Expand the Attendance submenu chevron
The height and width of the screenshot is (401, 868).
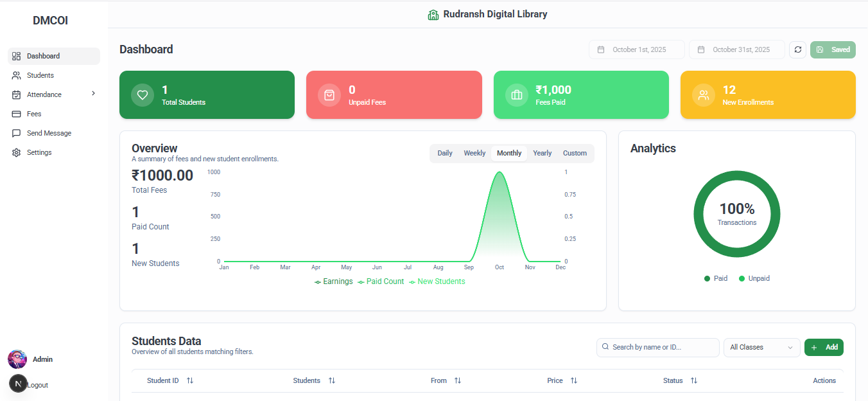coord(93,94)
